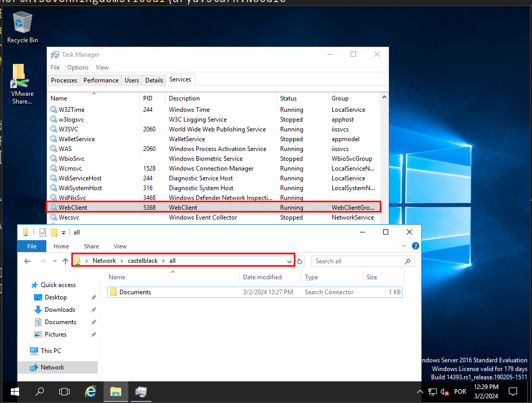
Task: Open the Options menu in Task Manager
Action: [x=78, y=68]
